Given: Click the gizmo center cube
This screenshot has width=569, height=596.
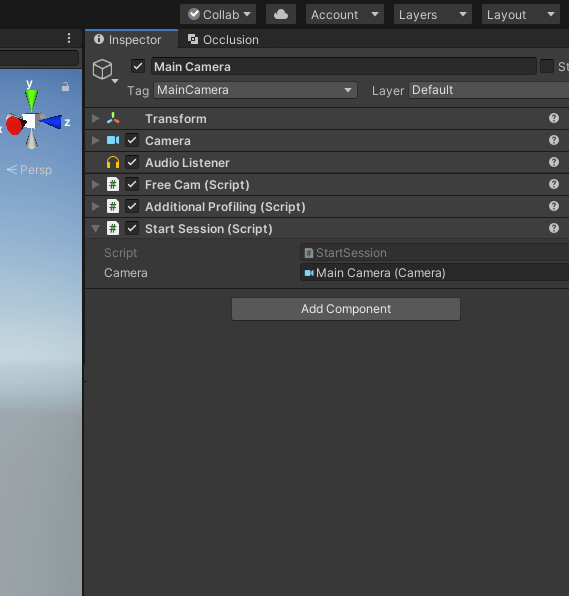Looking at the screenshot, I should [30, 121].
